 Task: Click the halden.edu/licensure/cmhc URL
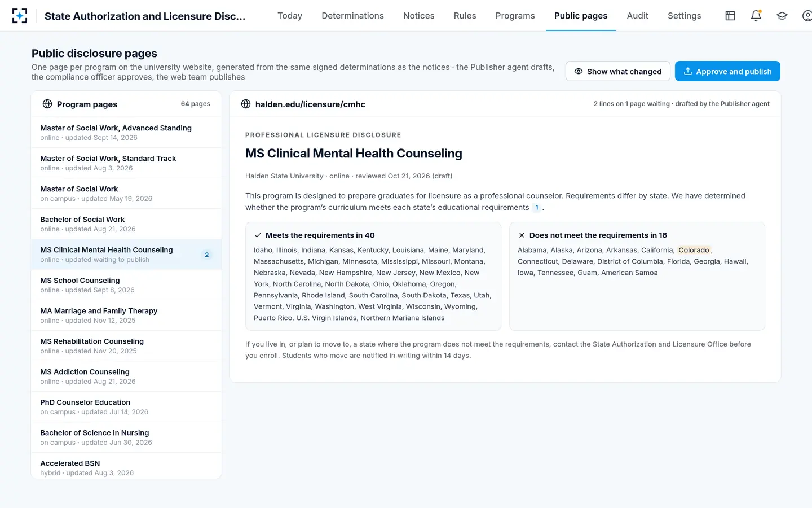point(310,104)
